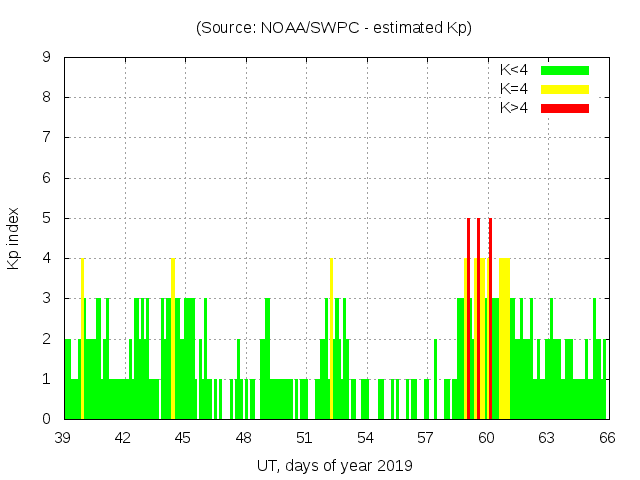Click the x-axis tick label 54

coord(365,437)
